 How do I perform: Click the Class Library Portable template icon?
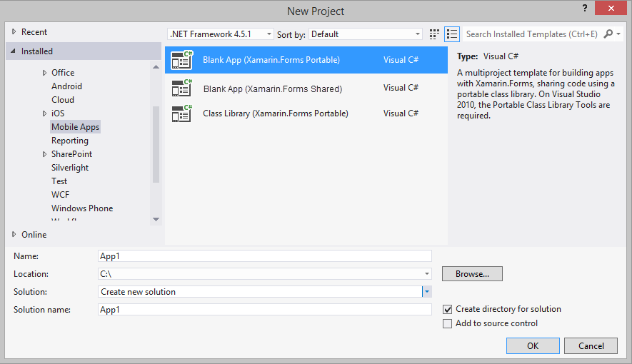[x=181, y=113]
